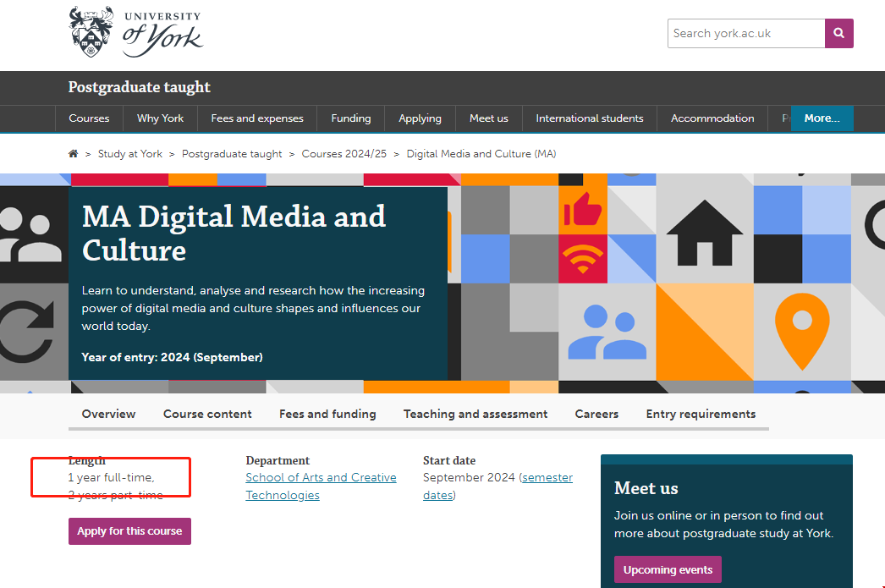Click the magnifying glass search button
Viewport: 885px width, 588px height.
pyautogui.click(x=838, y=34)
